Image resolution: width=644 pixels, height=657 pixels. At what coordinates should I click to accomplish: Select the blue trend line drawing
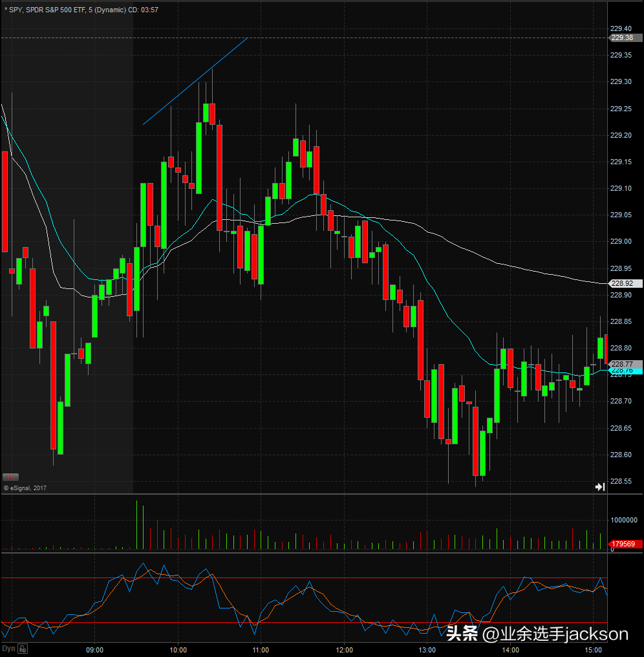(x=195, y=81)
